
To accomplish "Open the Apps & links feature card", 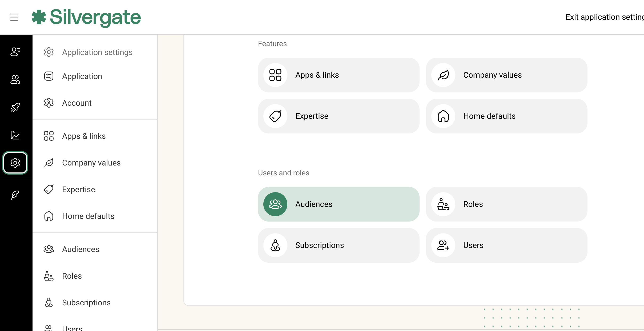I will coord(339,75).
